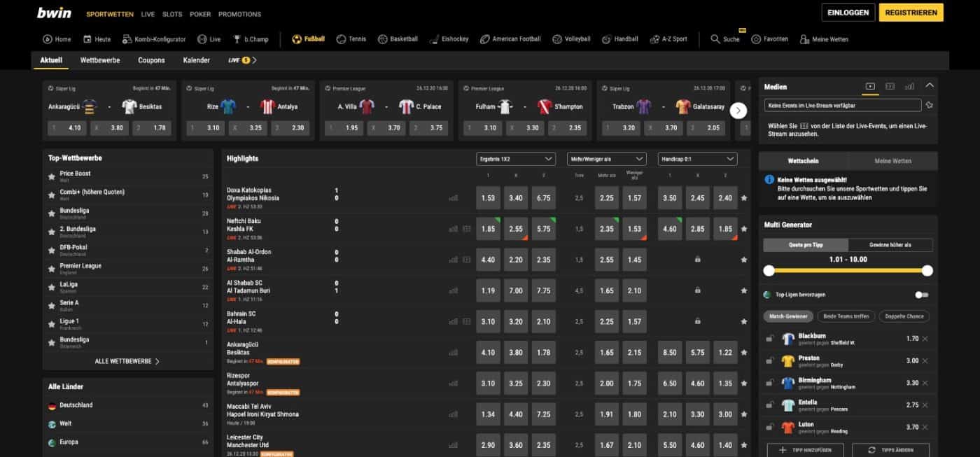Remove Luton tip from Multi Generator

[925, 427]
